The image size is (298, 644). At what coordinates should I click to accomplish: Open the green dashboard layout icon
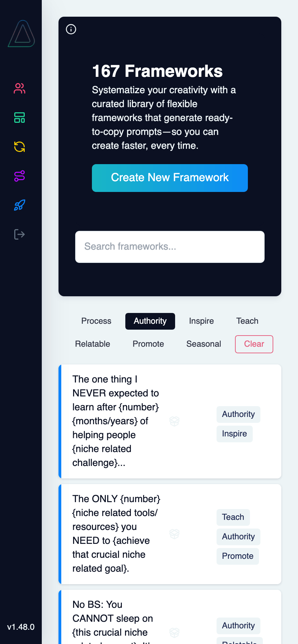pyautogui.click(x=20, y=118)
